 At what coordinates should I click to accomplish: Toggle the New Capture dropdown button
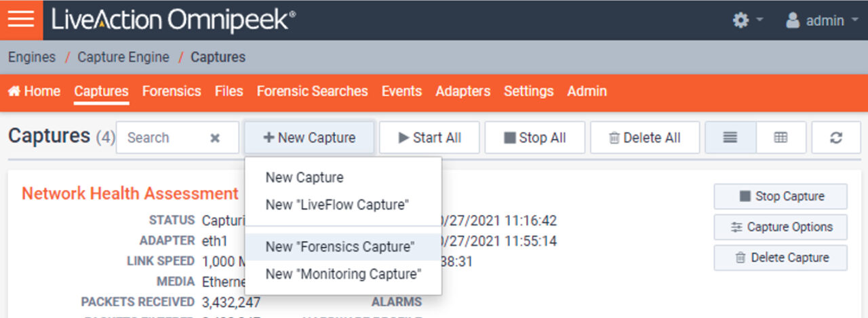[309, 138]
